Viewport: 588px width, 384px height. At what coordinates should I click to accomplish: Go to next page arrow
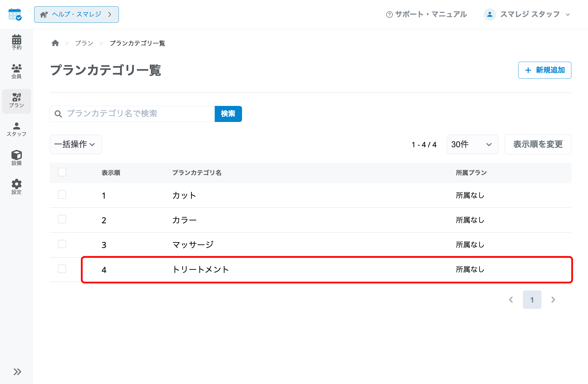tap(553, 300)
